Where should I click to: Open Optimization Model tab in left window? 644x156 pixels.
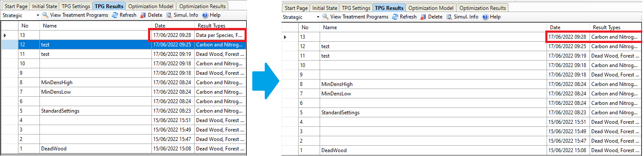(151, 6)
